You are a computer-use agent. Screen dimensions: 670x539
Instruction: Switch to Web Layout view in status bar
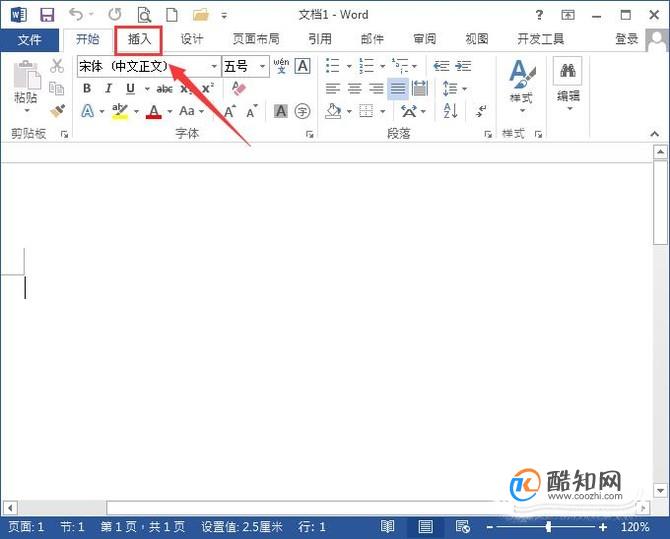[x=463, y=527]
